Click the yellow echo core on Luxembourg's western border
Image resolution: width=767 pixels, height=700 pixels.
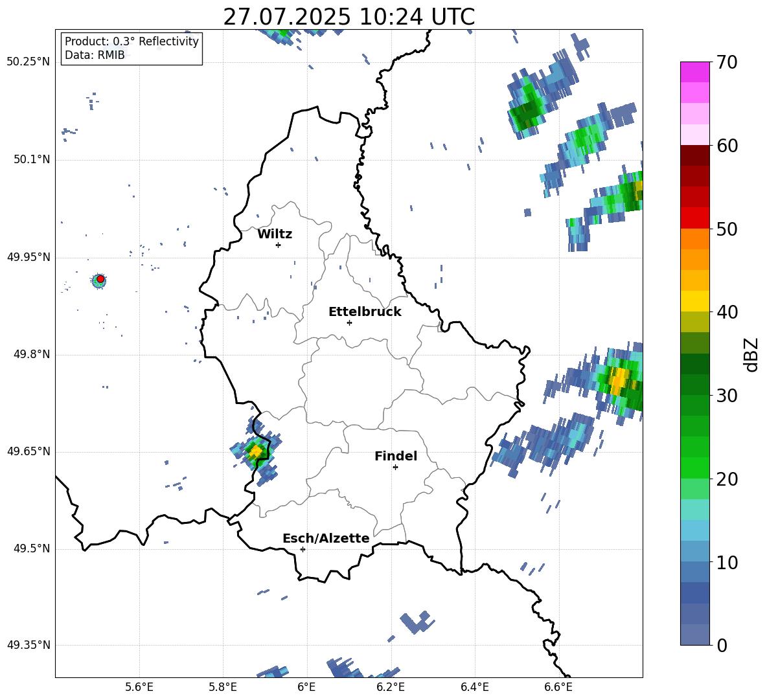(255, 452)
